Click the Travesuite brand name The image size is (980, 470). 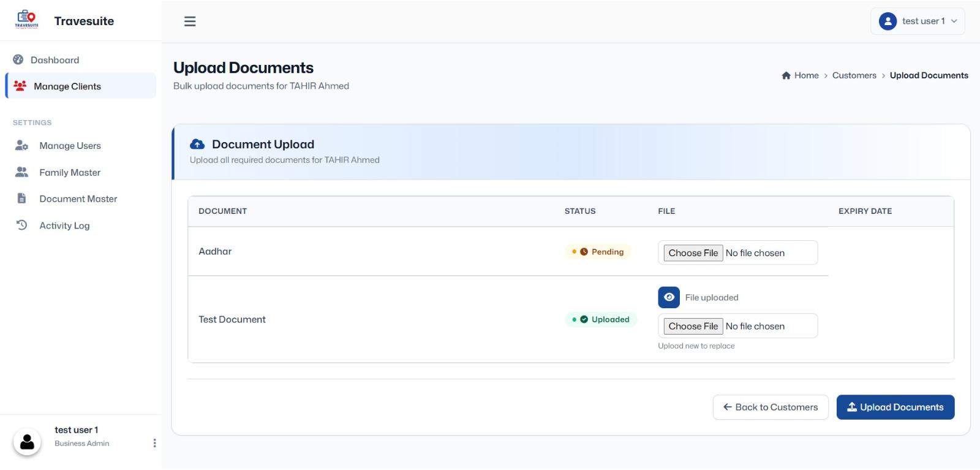(x=84, y=21)
